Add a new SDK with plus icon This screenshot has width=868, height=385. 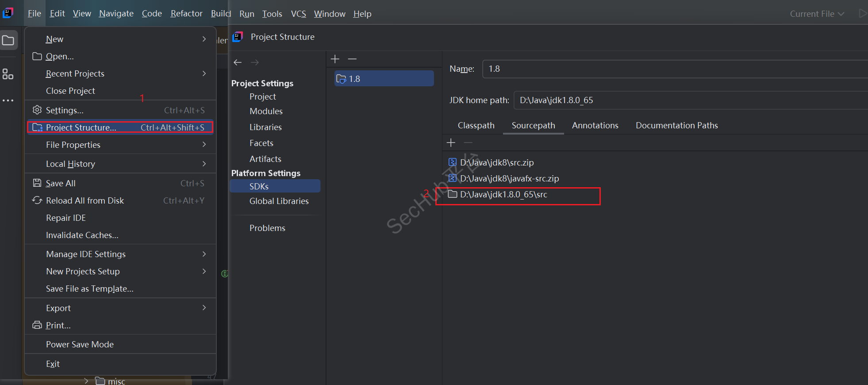335,59
